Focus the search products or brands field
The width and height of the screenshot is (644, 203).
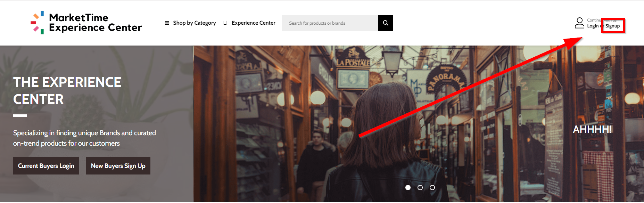tap(330, 23)
